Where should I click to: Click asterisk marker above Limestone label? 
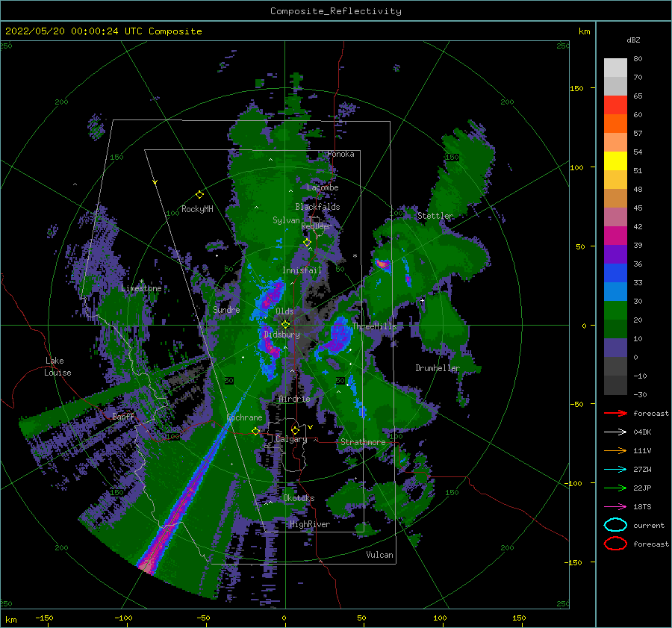coord(141,282)
